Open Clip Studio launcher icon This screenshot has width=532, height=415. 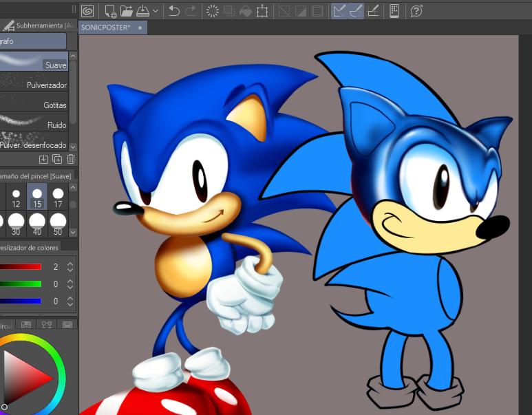[87, 11]
